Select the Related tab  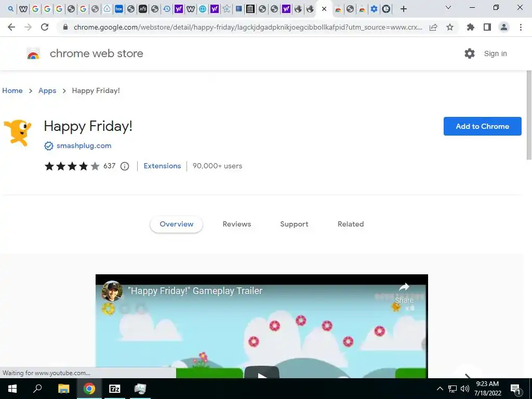[351, 224]
